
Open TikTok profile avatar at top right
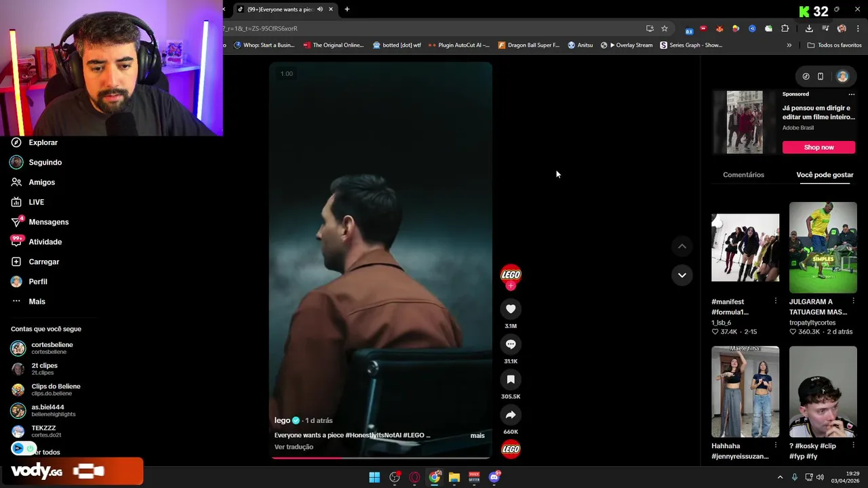click(x=842, y=77)
